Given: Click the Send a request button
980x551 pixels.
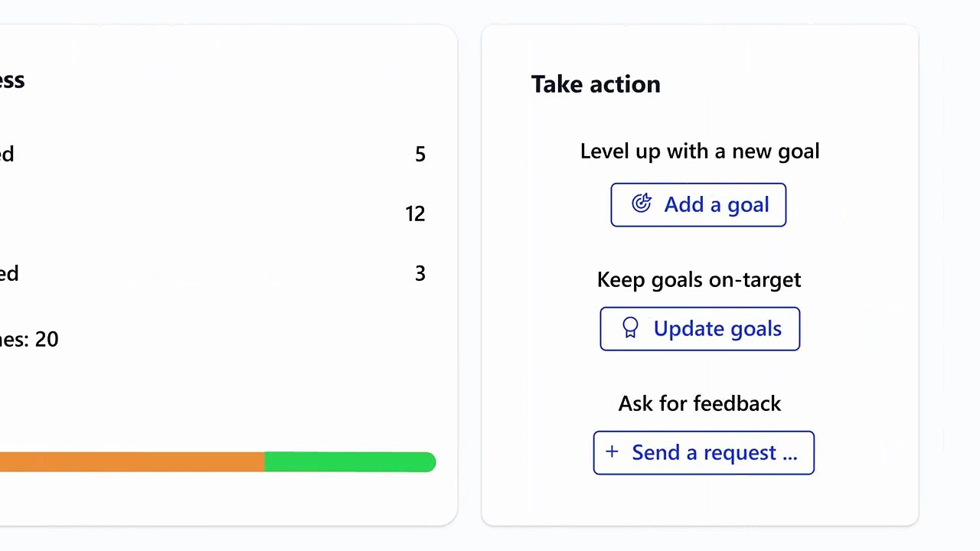Looking at the screenshot, I should (704, 453).
